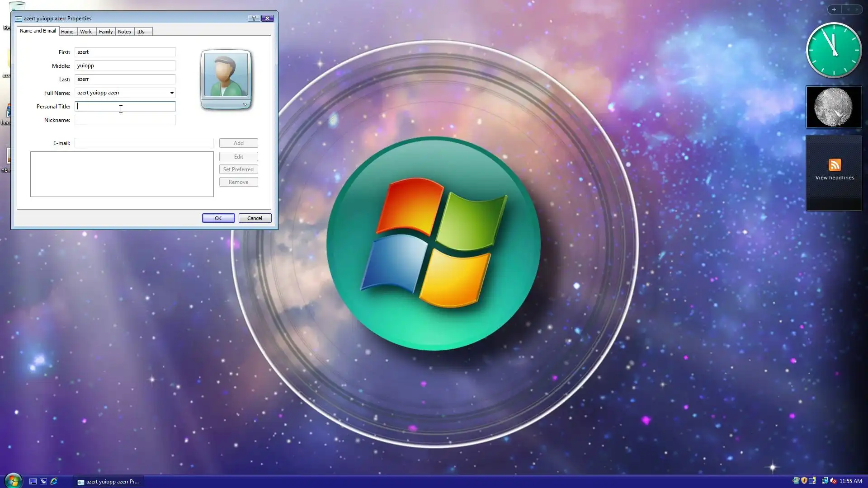
Task: Launch Internet Explorer from quick launch
Action: tap(54, 482)
